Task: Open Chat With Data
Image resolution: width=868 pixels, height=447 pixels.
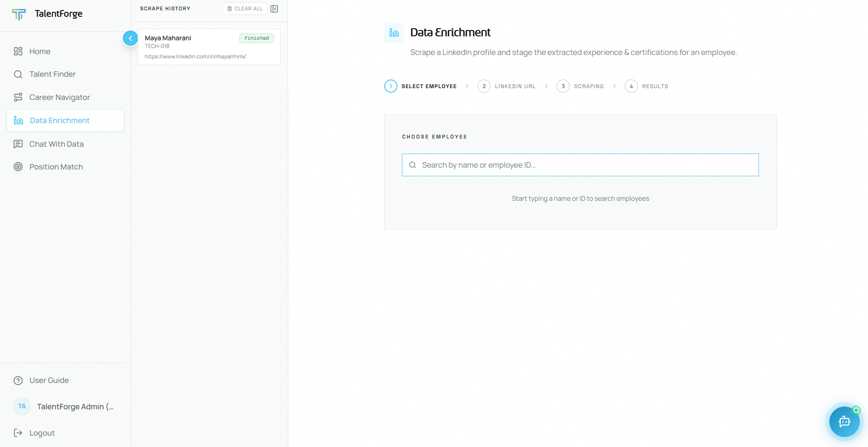Action: coord(56,144)
